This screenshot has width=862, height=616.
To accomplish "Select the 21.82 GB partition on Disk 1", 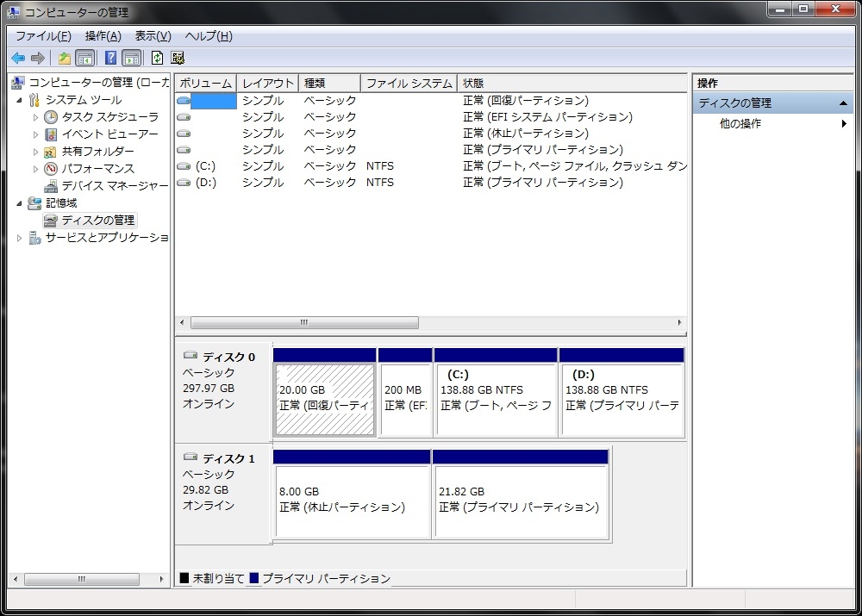I will point(521,500).
